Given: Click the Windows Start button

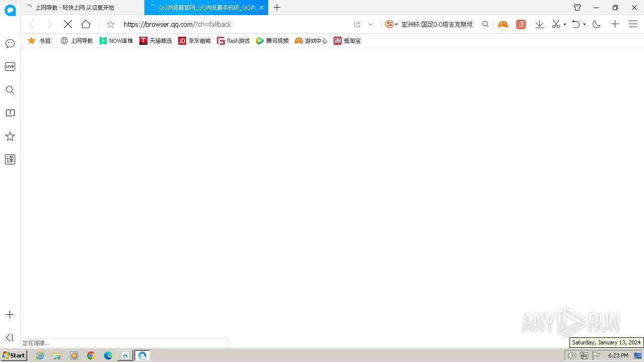Looking at the screenshot, I should pyautogui.click(x=14, y=355).
